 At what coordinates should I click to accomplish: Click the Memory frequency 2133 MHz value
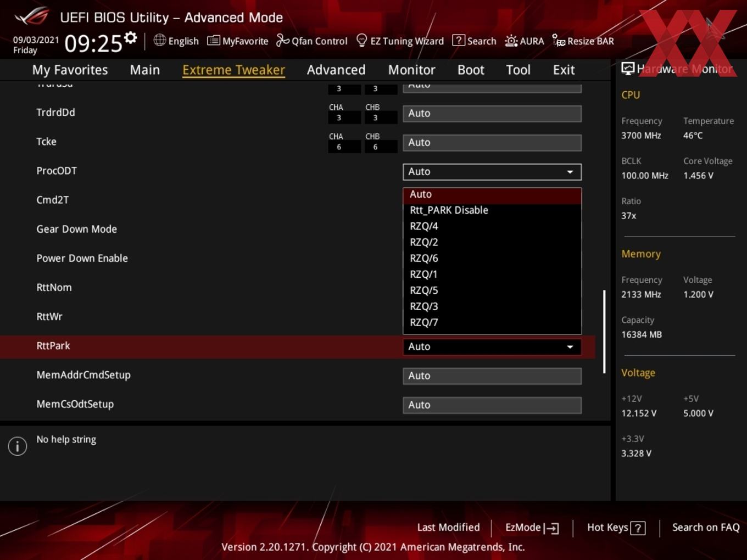[x=641, y=295]
